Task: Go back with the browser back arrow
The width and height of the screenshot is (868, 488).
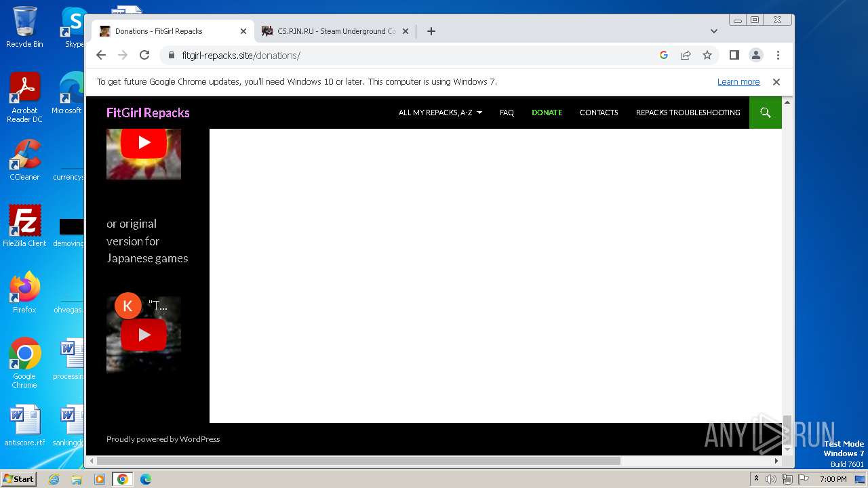Action: point(101,55)
